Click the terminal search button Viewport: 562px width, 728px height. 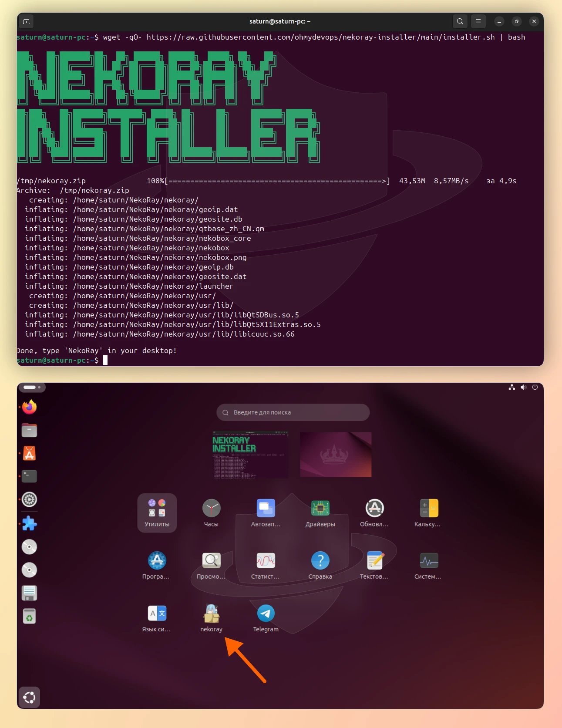460,21
